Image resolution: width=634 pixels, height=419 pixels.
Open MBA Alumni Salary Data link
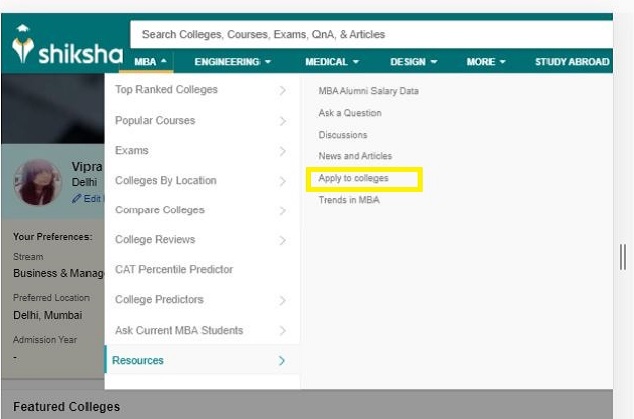pyautogui.click(x=368, y=91)
